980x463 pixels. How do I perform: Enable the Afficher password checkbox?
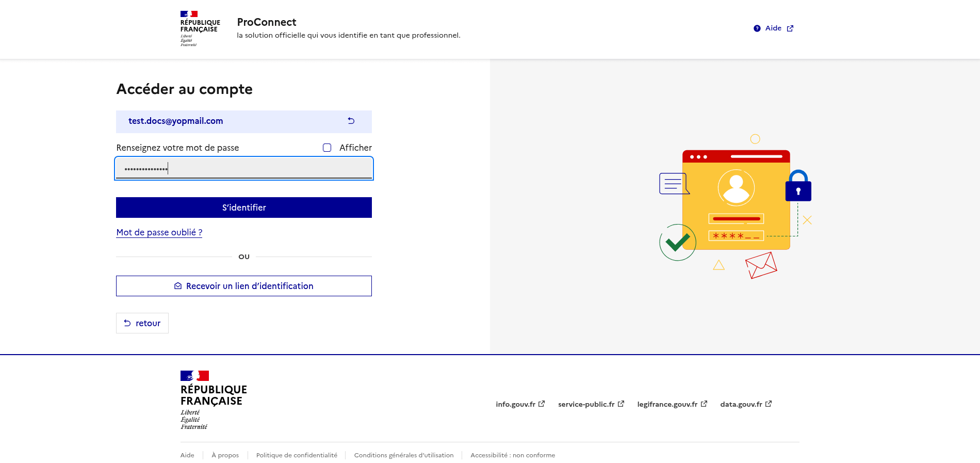coord(327,148)
